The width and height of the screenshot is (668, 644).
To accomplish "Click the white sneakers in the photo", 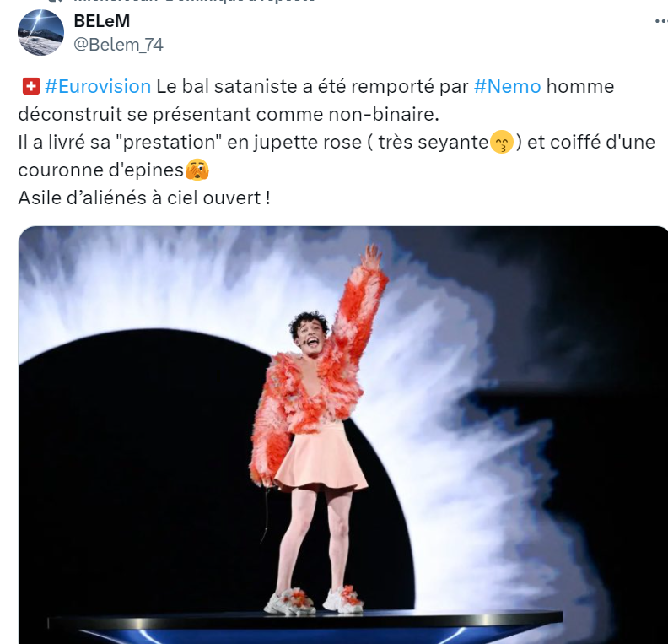I will 315,601.
